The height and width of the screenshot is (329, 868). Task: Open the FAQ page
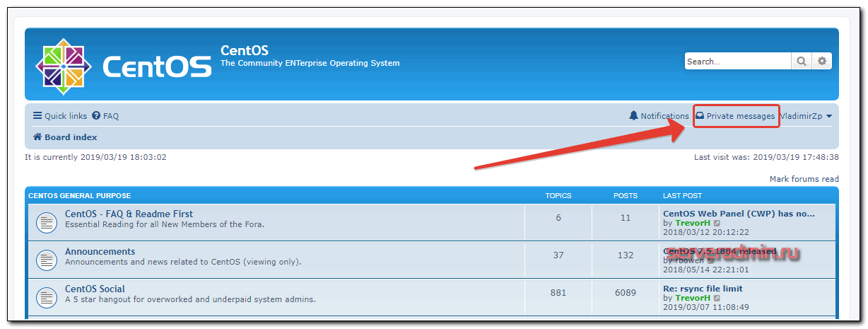105,116
